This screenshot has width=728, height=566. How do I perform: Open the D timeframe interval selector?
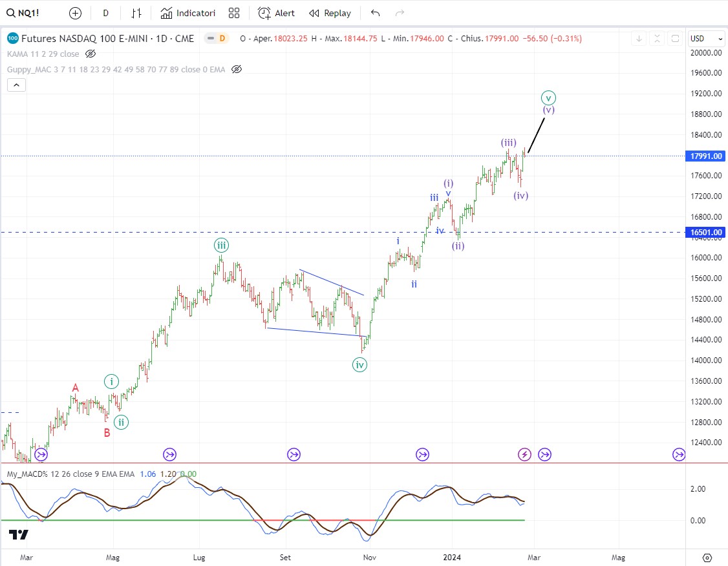point(106,13)
